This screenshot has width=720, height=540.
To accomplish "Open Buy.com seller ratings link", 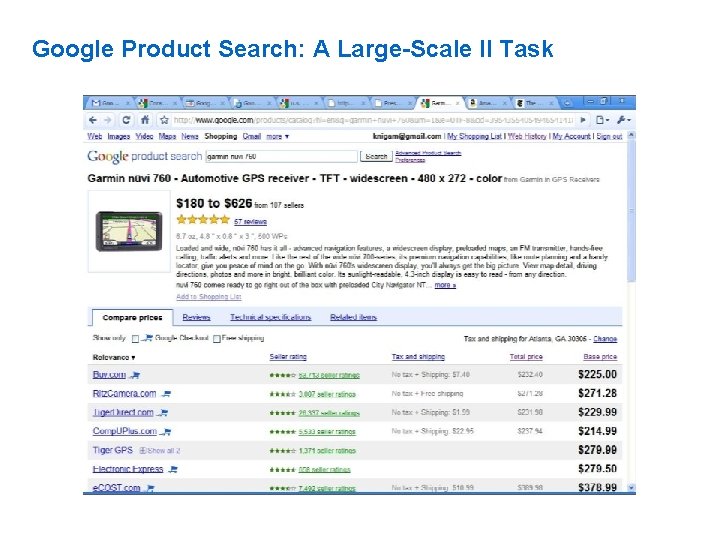I will pyautogui.click(x=329, y=376).
